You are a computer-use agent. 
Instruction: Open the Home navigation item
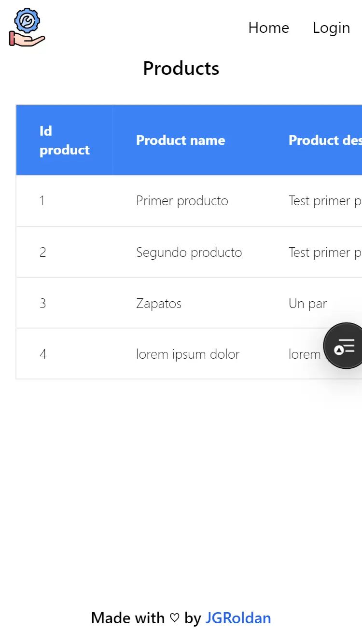coord(268,28)
